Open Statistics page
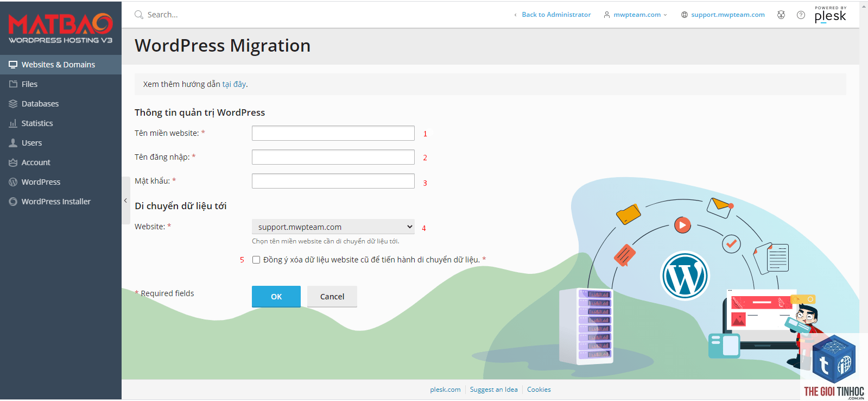Viewport: 868px width, 401px height. click(x=61, y=123)
